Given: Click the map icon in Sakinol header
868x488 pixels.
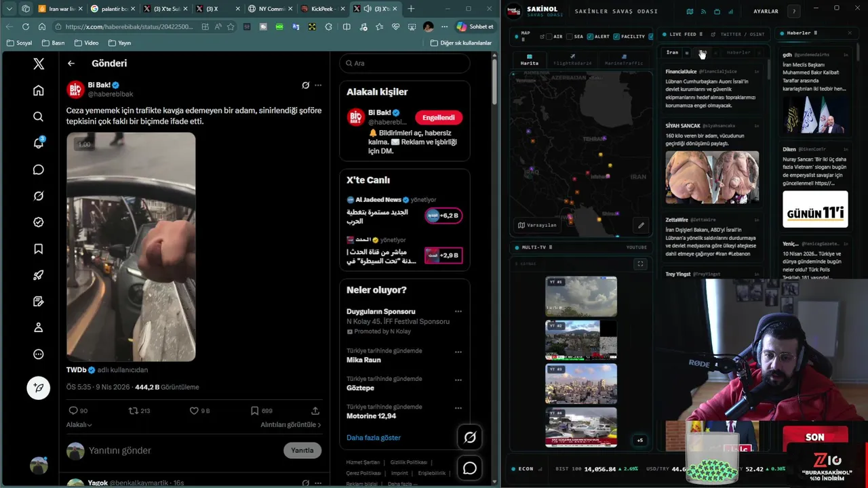Looking at the screenshot, I should pyautogui.click(x=690, y=12).
